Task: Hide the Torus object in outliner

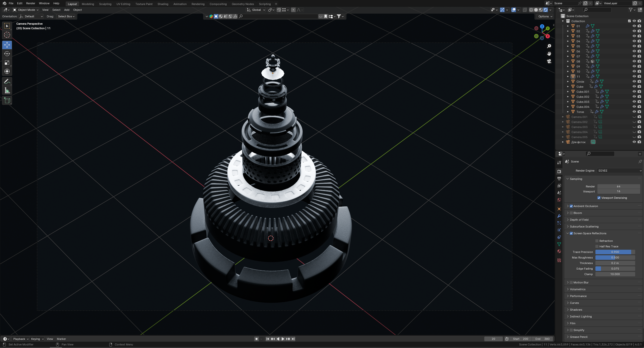Action: click(634, 112)
